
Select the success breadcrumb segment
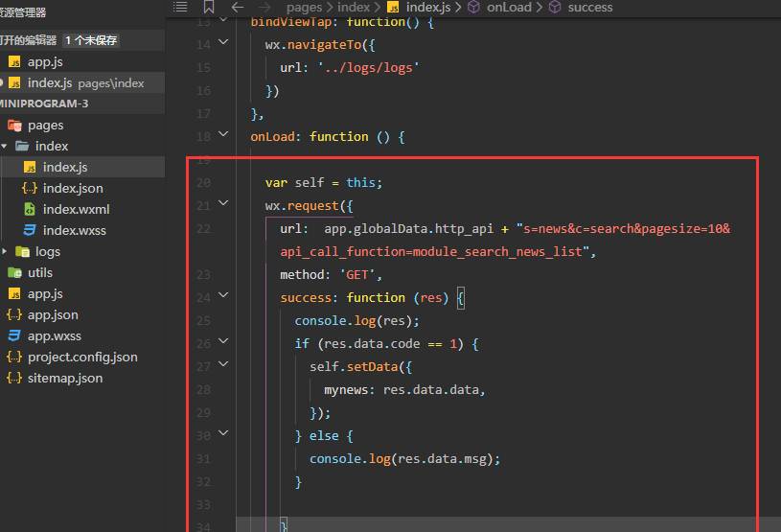(x=589, y=7)
